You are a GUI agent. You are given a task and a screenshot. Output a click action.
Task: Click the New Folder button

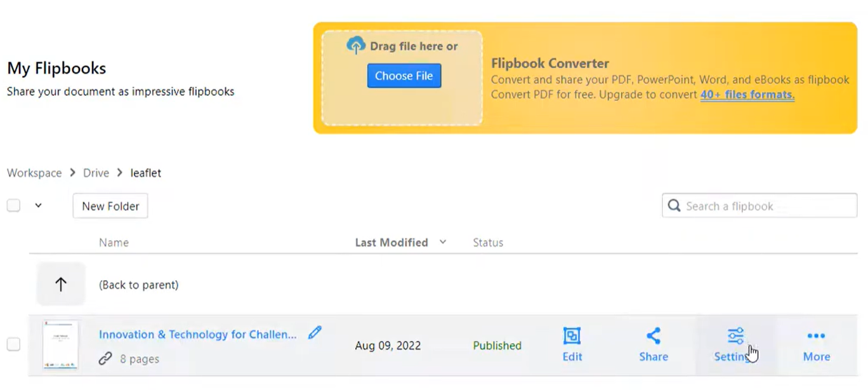click(110, 206)
